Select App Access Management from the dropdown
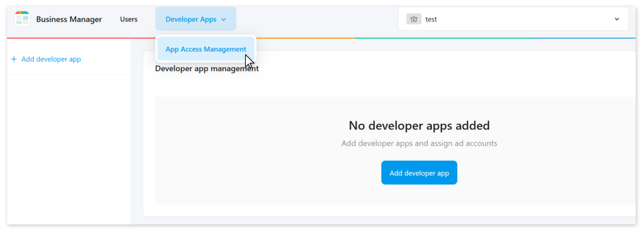The height and width of the screenshot is (233, 644). [x=206, y=49]
